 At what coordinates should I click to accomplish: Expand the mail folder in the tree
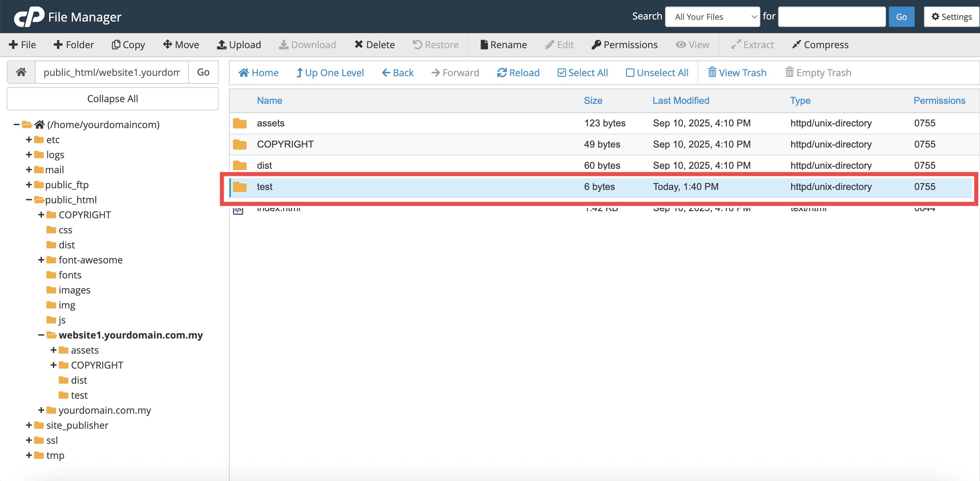click(x=29, y=170)
